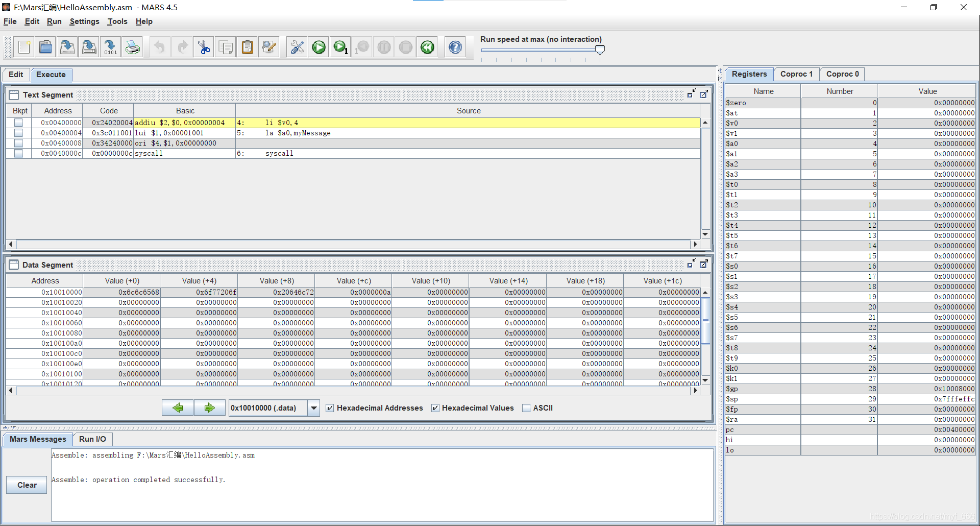Click the Save As toolbar icon
Screen dimensions: 980x526
point(89,47)
